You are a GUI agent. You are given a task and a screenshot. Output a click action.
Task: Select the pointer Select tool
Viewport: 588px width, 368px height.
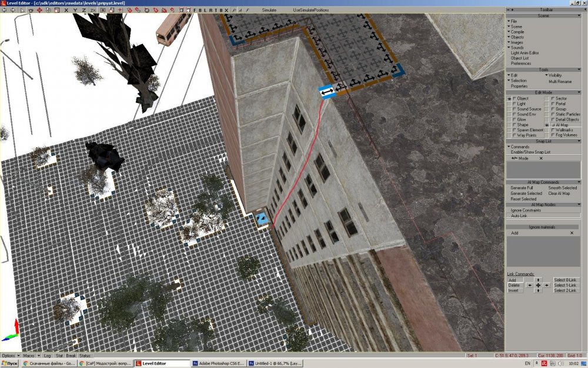click(23, 10)
